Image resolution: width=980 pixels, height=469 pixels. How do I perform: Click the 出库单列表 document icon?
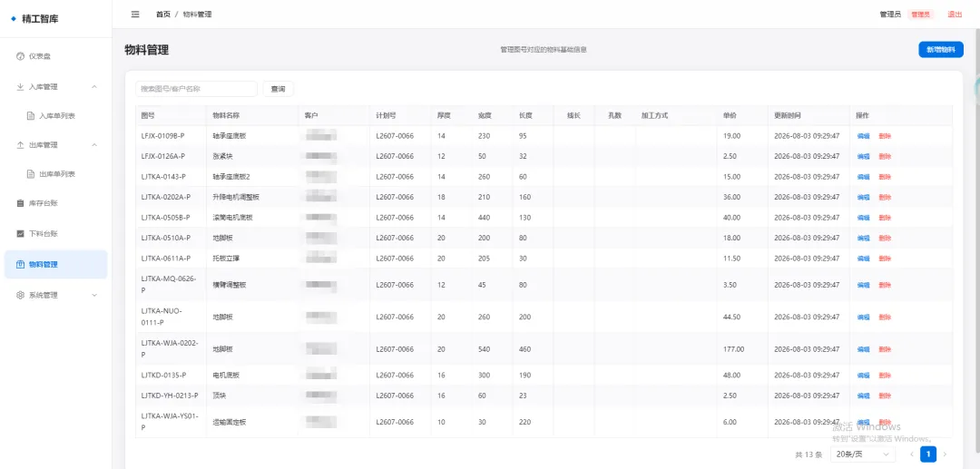coord(31,174)
